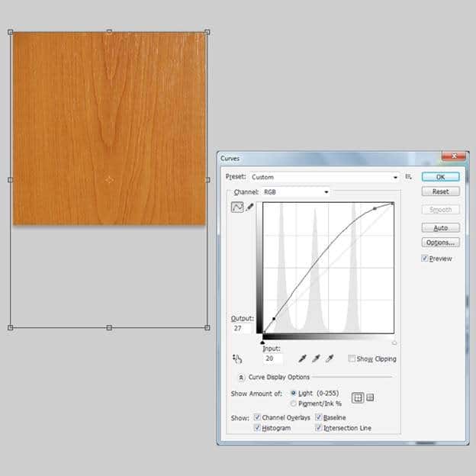Enable the Show Clipping checkbox
This screenshot has width=476, height=476.
[351, 359]
